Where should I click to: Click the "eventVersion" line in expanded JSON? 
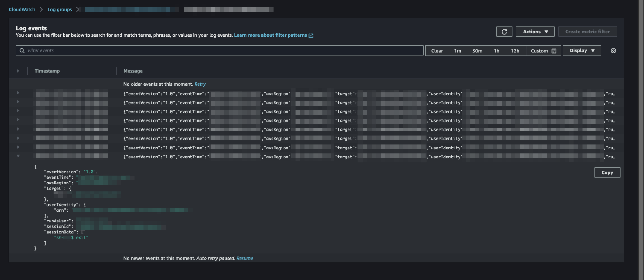tap(71, 172)
